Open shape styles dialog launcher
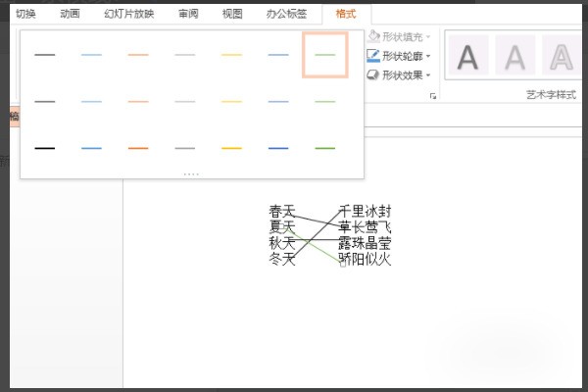 (x=433, y=96)
